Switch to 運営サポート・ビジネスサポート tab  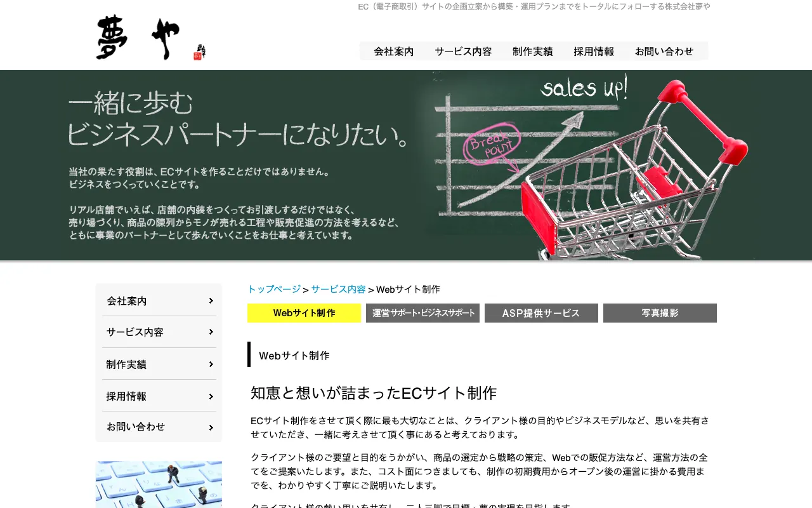coord(422,313)
